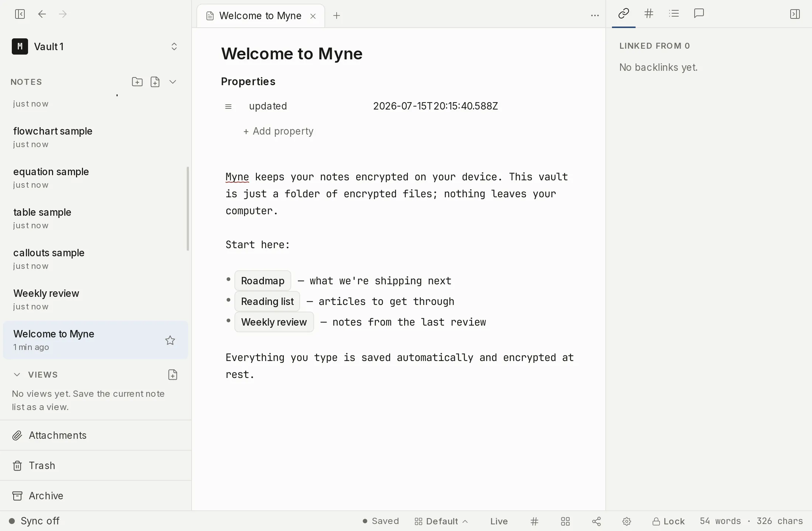The height and width of the screenshot is (531, 812).
Task: Open the comments panel icon
Action: [x=699, y=14]
